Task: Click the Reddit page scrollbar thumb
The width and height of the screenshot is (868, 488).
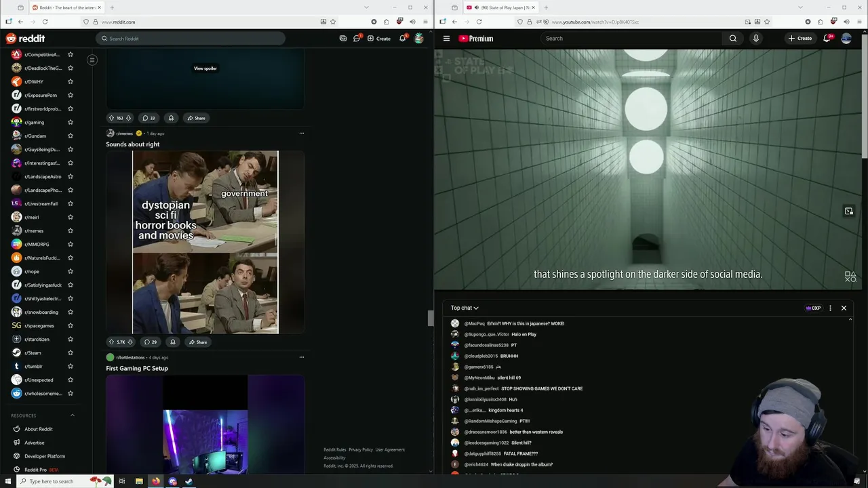Action: (430, 319)
